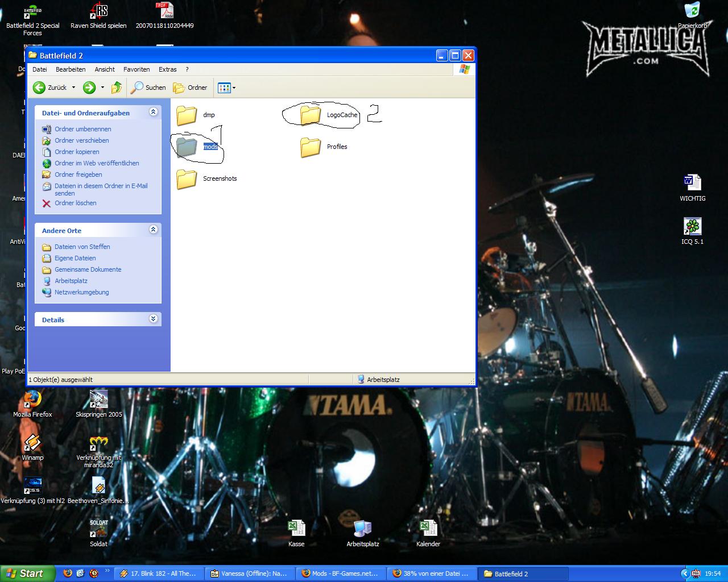Screen dimensions: 728x582
Task: Click Ordner umbenennen link
Action: tap(82, 129)
